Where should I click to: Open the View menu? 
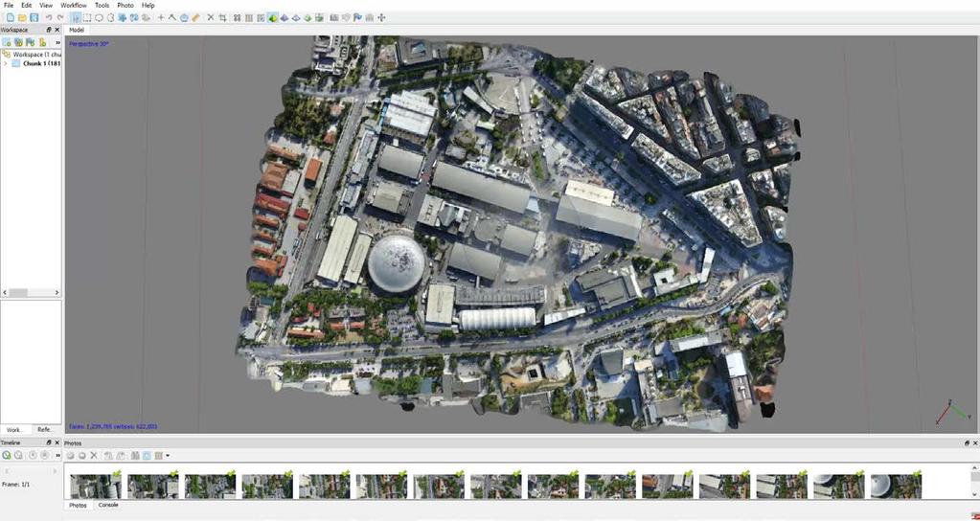(46, 5)
